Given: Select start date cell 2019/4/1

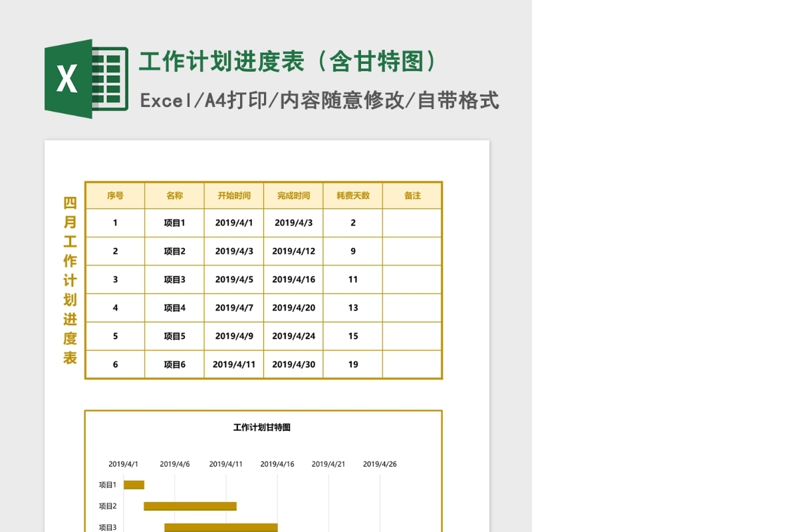Looking at the screenshot, I should pyautogui.click(x=234, y=223).
